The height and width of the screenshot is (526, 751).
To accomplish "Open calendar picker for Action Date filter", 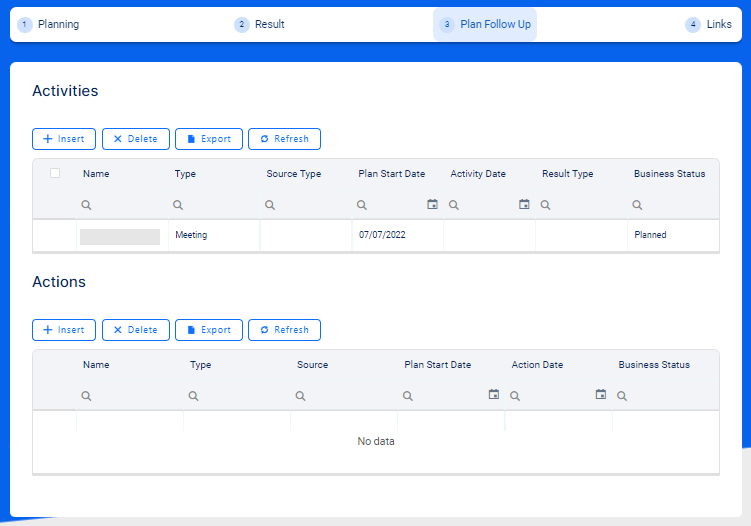I will [x=600, y=395].
